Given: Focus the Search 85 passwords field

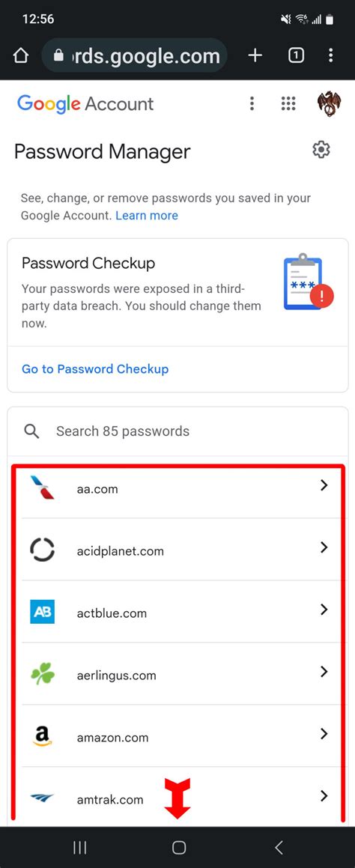Looking at the screenshot, I should 177,431.
